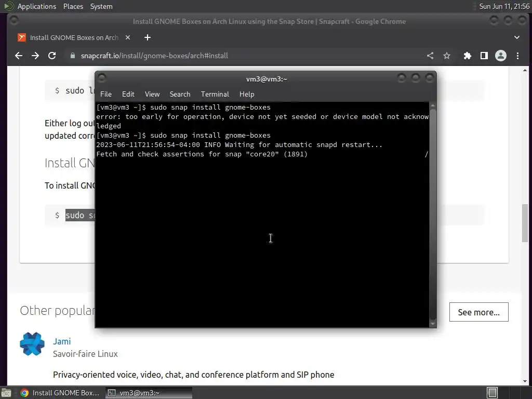Close the Install GNOME Boxes tab
The width and height of the screenshot is (532, 399).
[x=128, y=37]
